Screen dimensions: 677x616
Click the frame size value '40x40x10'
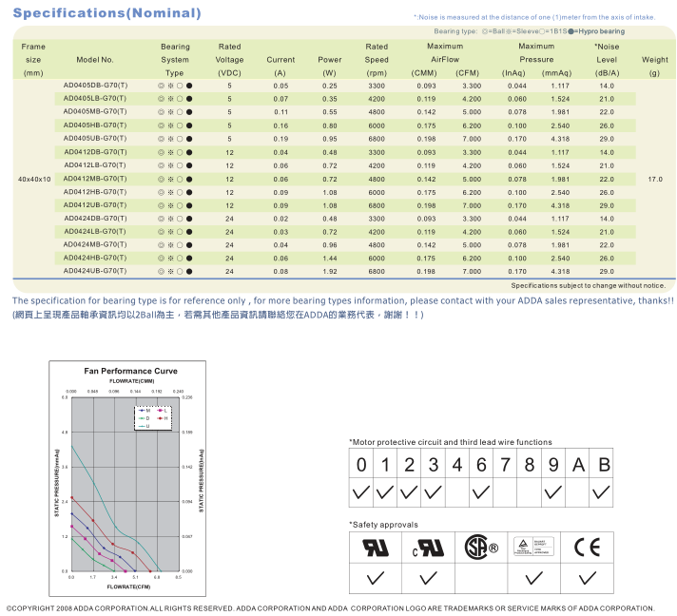(x=34, y=179)
